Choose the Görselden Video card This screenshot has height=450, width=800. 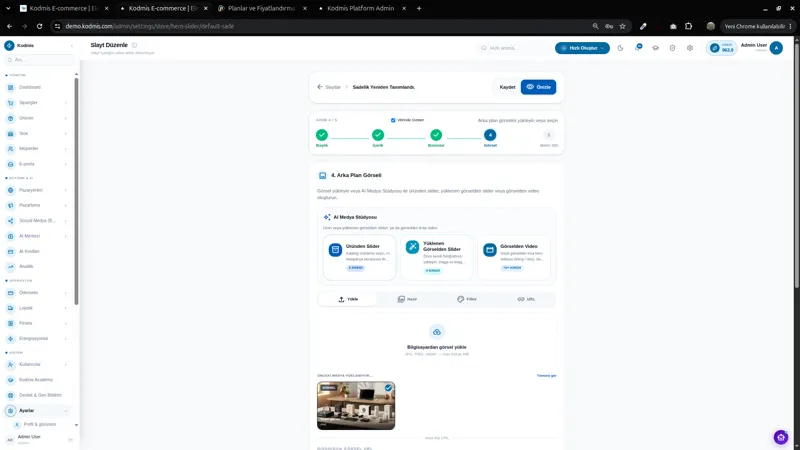click(x=514, y=257)
